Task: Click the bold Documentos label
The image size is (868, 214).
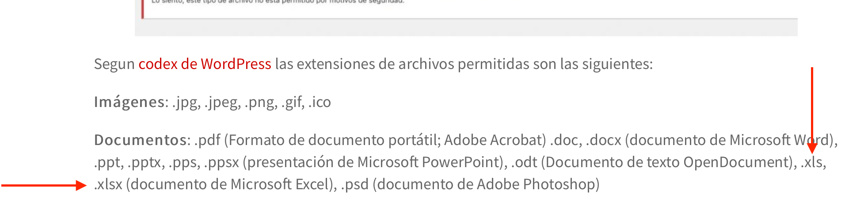Action: click(140, 140)
